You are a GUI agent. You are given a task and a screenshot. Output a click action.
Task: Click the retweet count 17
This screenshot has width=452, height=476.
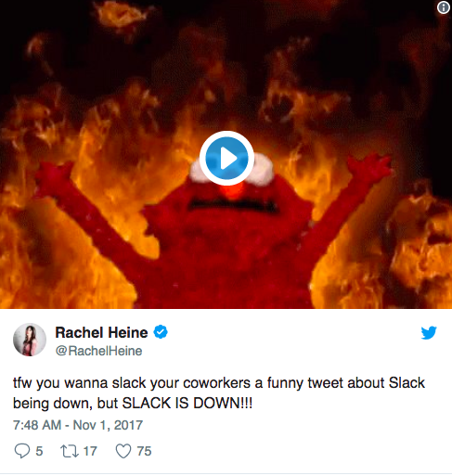point(90,451)
